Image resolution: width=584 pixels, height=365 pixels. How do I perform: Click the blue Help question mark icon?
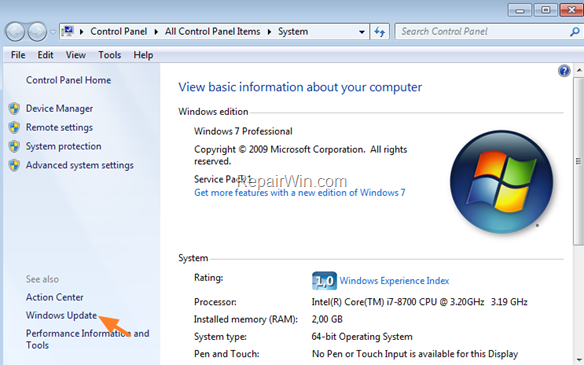point(564,71)
